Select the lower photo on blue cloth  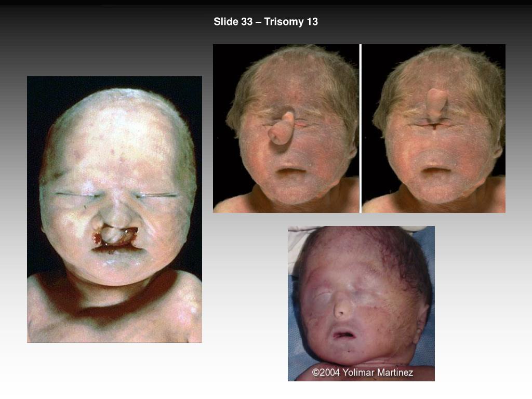(x=361, y=303)
